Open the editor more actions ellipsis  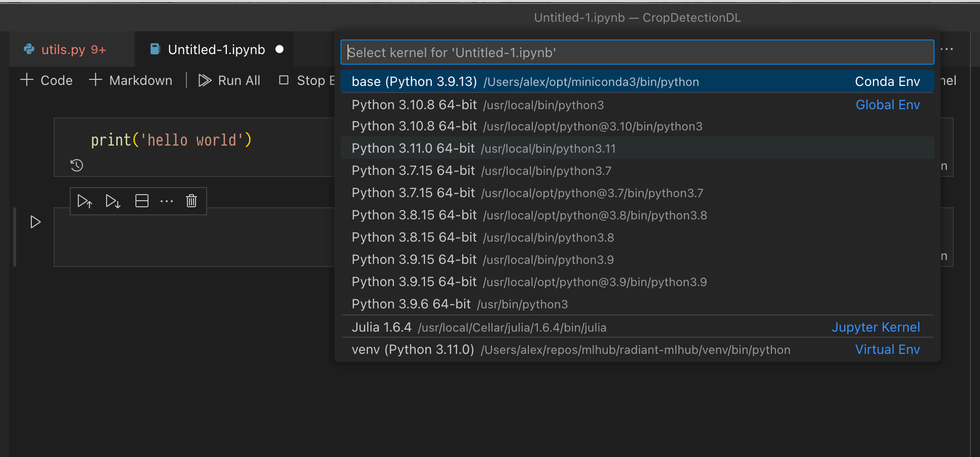pos(947,49)
